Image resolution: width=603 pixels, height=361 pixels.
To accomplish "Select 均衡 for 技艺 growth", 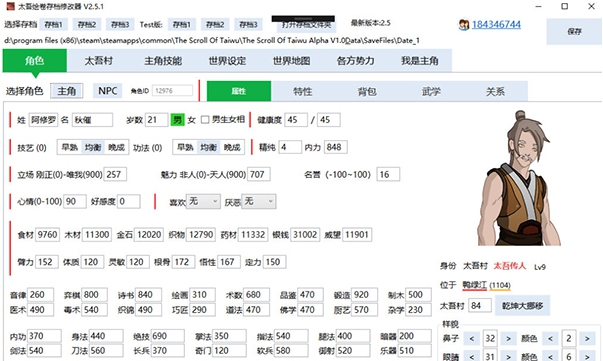I will click(93, 147).
